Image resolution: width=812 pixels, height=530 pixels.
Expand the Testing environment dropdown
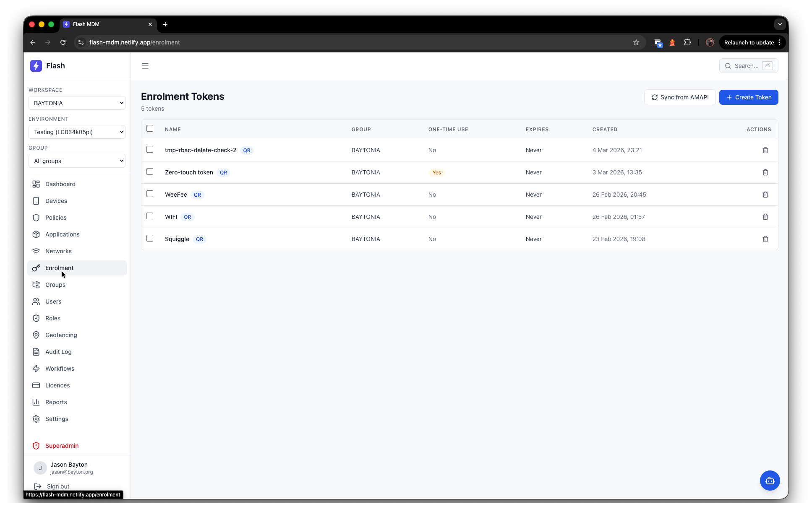coord(77,132)
